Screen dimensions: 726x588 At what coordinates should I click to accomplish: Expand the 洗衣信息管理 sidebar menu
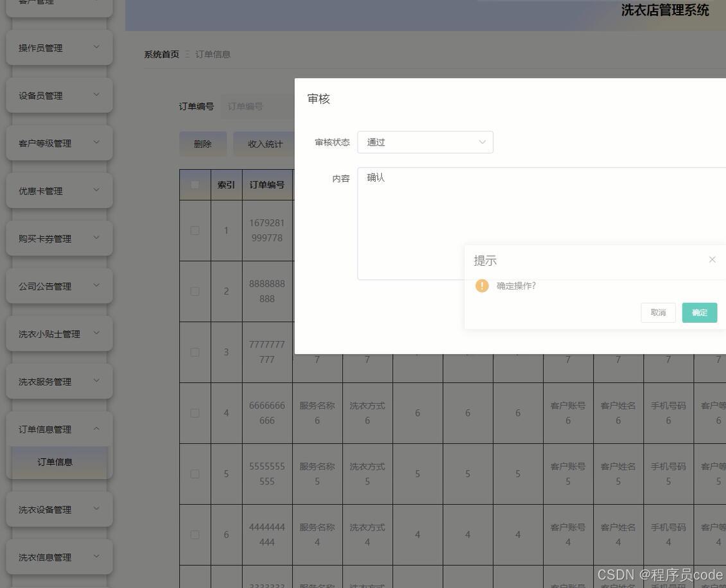click(x=59, y=557)
